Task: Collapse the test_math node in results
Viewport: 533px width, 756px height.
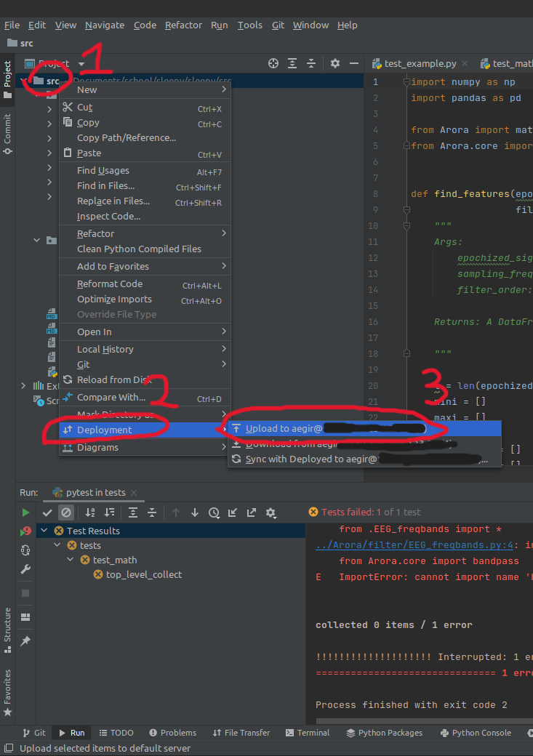Action: 71,560
